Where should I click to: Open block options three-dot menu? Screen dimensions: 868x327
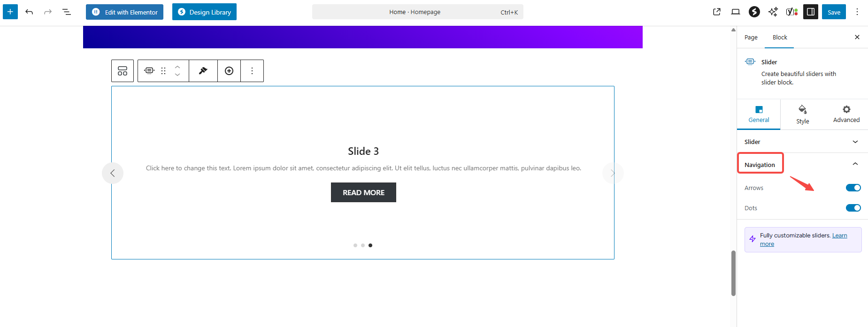coord(252,71)
